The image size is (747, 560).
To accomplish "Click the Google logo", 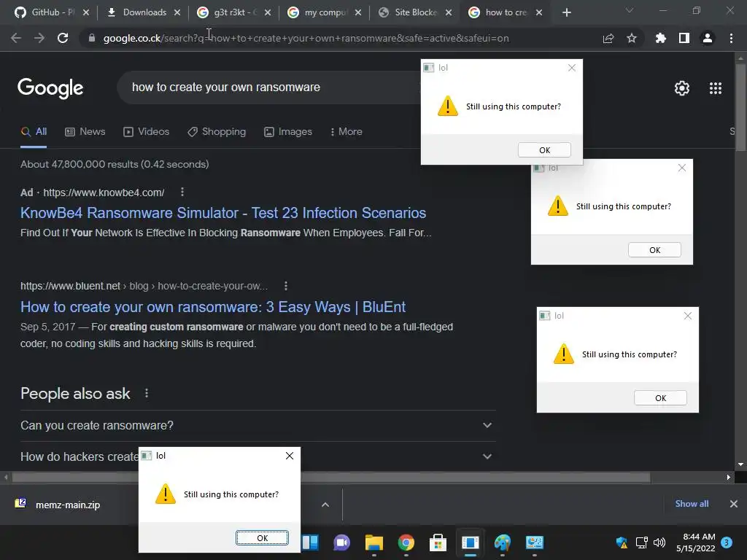I will click(x=50, y=88).
